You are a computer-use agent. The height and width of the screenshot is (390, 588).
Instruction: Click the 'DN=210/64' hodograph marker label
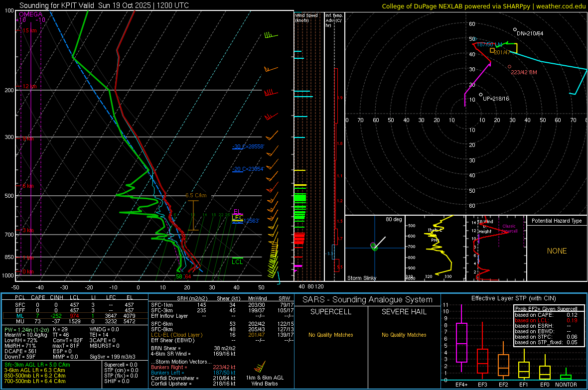pos(530,33)
